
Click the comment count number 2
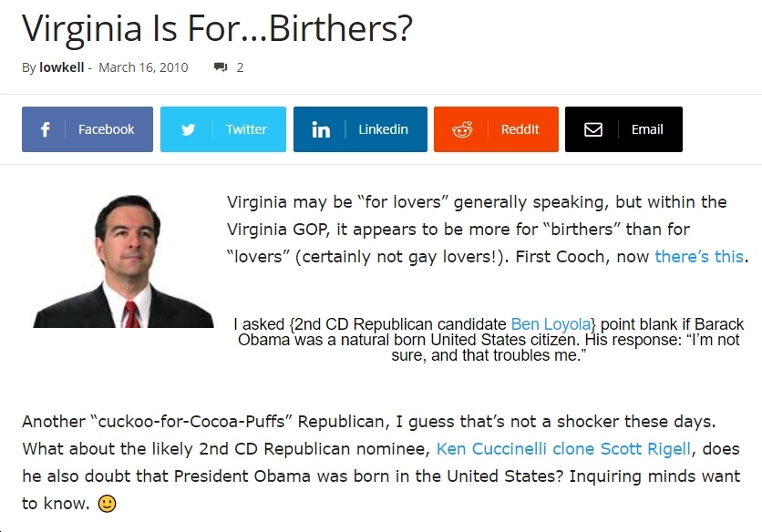(x=240, y=67)
